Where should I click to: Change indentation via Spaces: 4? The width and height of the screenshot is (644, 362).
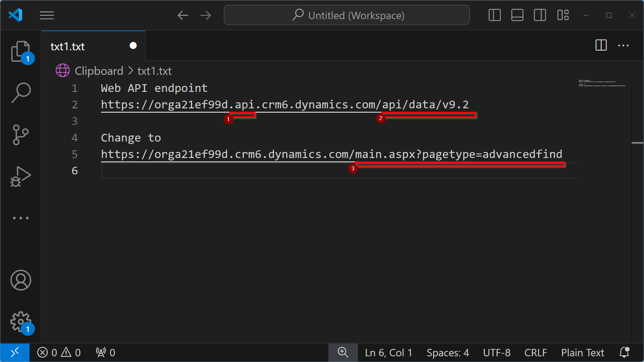tap(448, 353)
